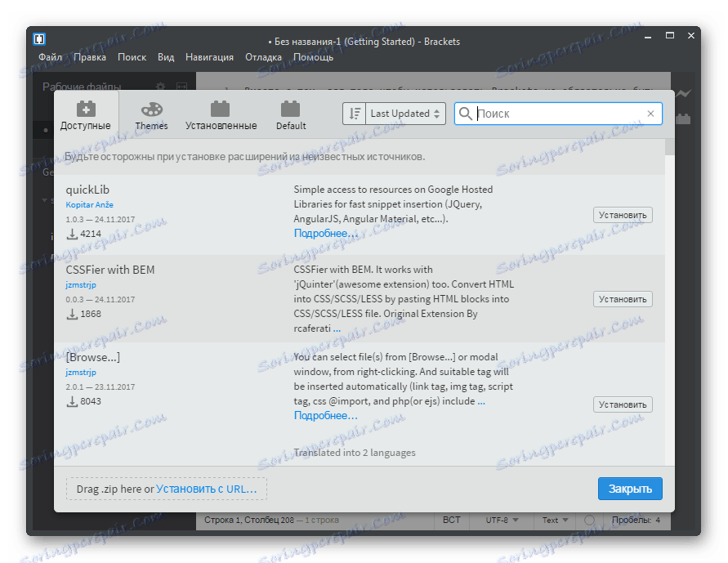
Task: Click the magnifier icon in the search box
Action: 463,113
